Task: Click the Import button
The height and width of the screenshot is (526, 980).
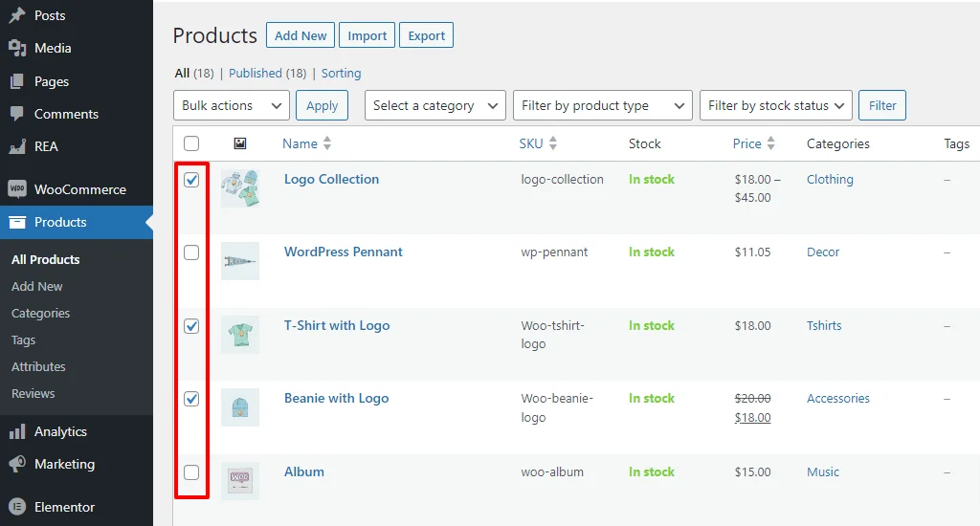Action: (x=367, y=35)
